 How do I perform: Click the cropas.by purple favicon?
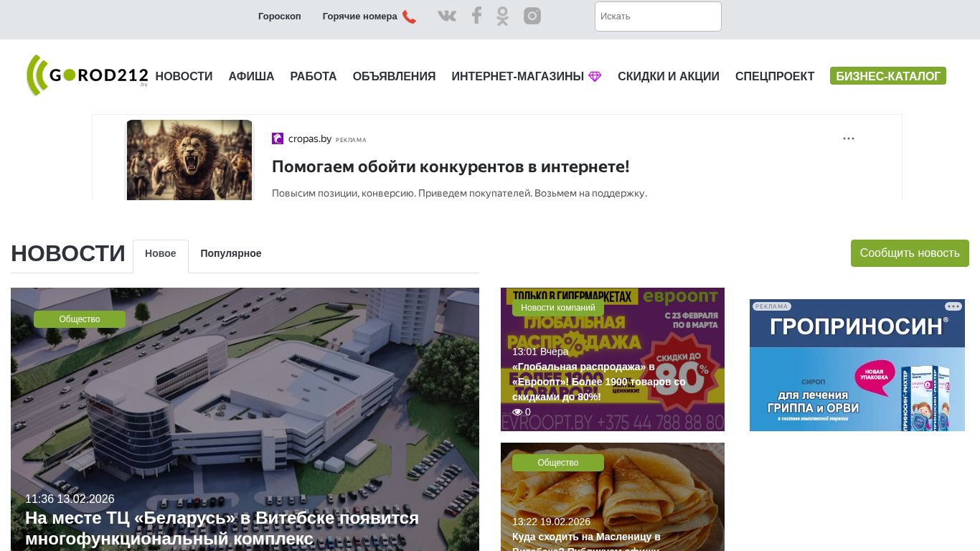pos(278,138)
